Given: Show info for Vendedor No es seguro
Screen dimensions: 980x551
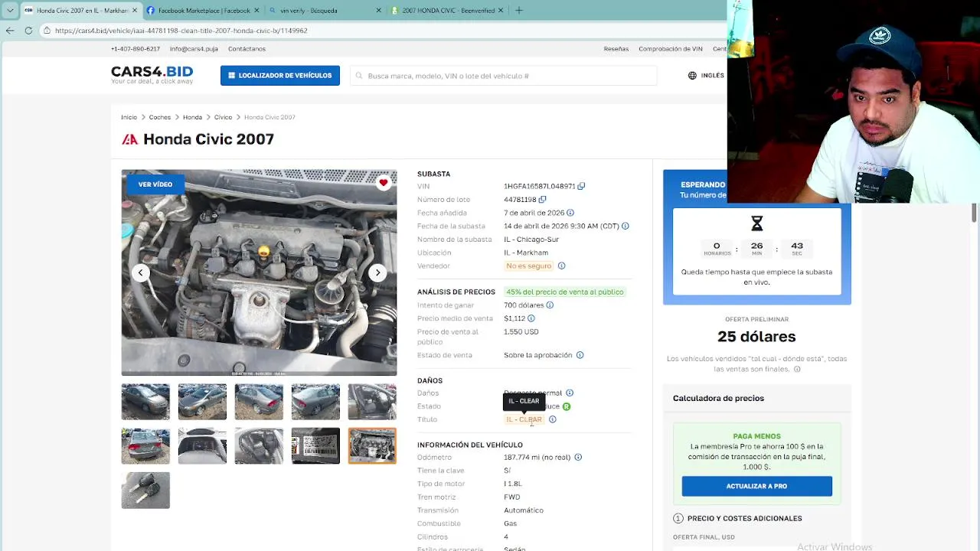Looking at the screenshot, I should pyautogui.click(x=561, y=266).
